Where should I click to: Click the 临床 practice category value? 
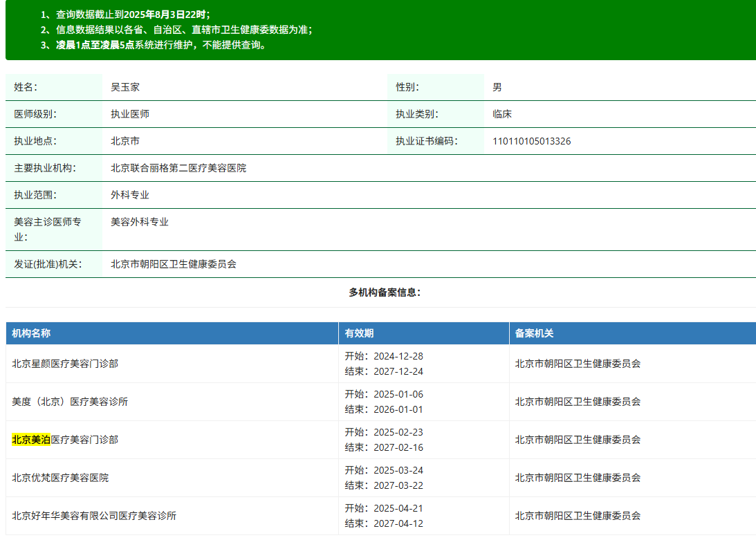click(501, 114)
